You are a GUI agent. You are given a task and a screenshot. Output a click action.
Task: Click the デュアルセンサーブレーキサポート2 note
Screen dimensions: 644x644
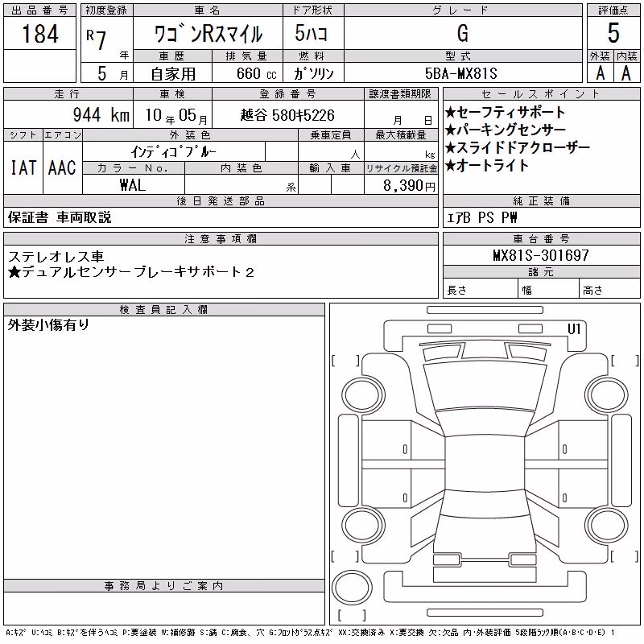coord(131,272)
